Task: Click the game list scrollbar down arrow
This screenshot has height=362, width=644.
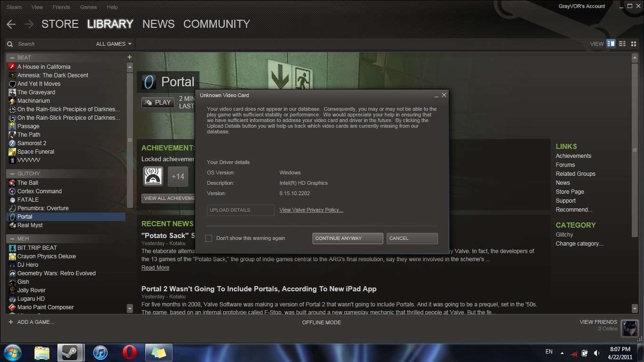Action: click(130, 308)
